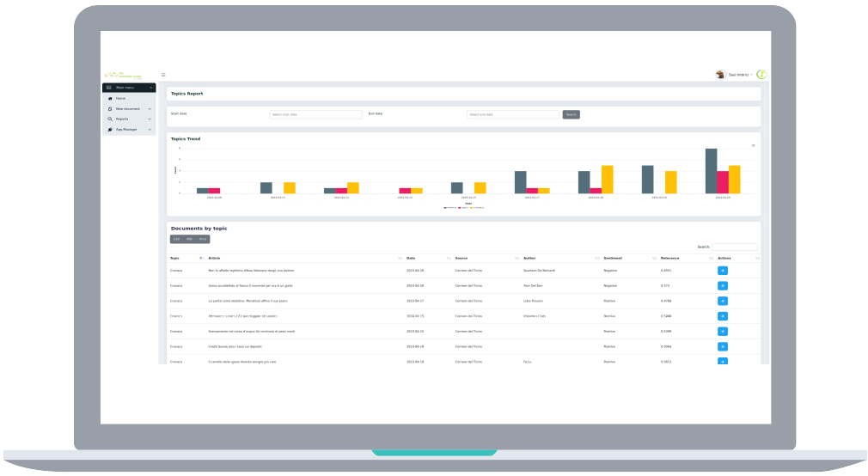Collapse the Main menu chevron

(x=150, y=88)
